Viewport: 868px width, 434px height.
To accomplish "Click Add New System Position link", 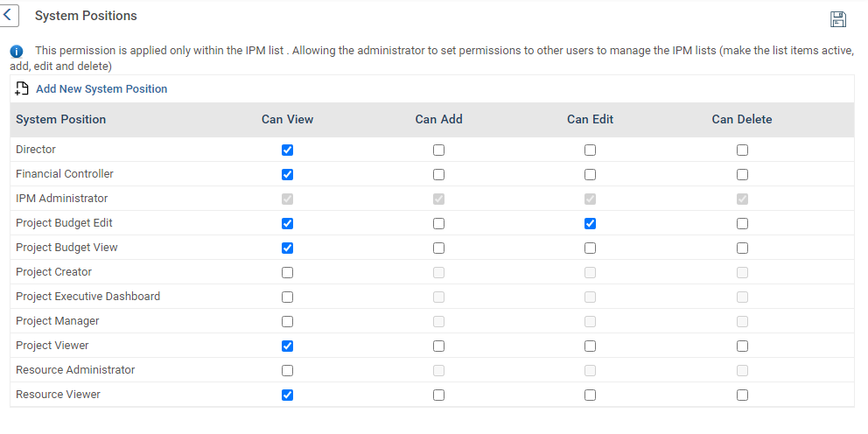I will click(x=101, y=89).
